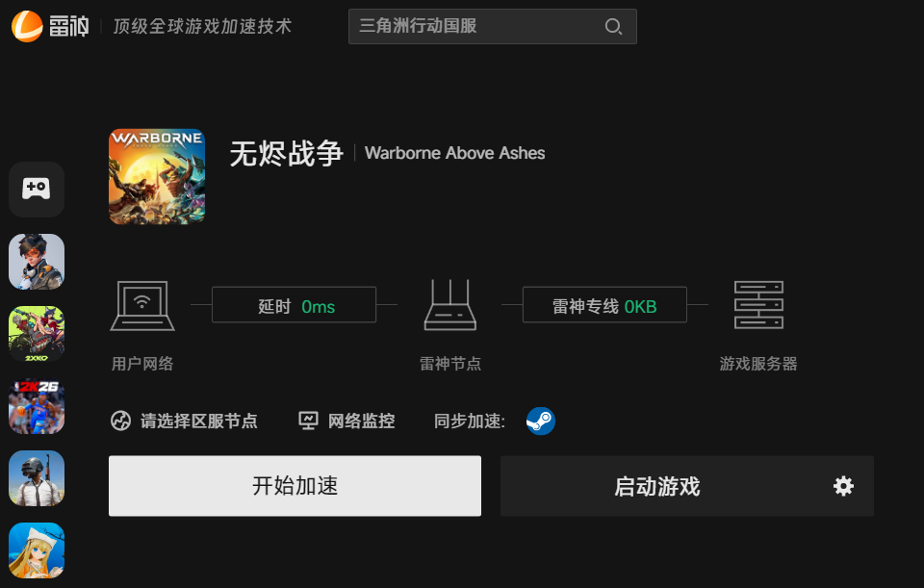Click the 三角洲行动国服 search field

pyautogui.click(x=492, y=27)
